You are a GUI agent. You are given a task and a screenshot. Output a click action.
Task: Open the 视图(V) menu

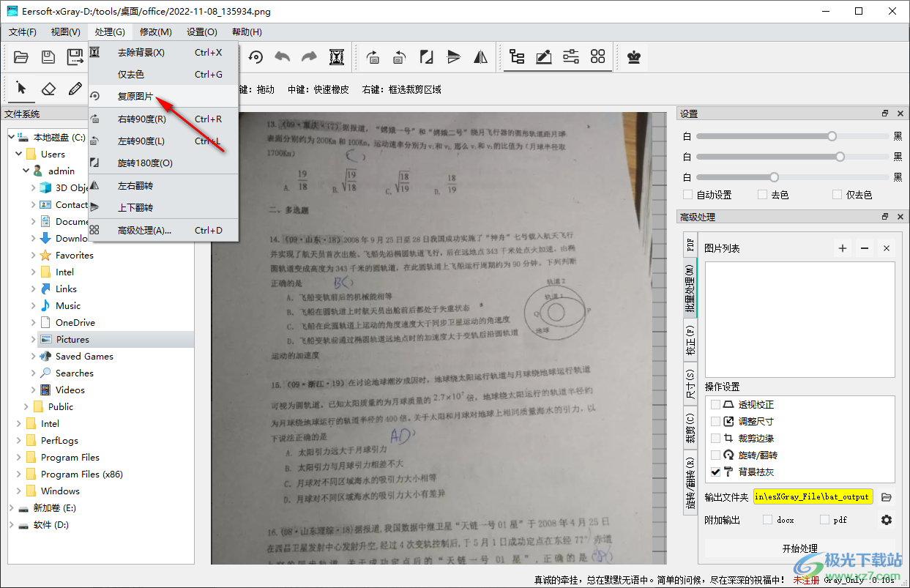click(x=66, y=31)
